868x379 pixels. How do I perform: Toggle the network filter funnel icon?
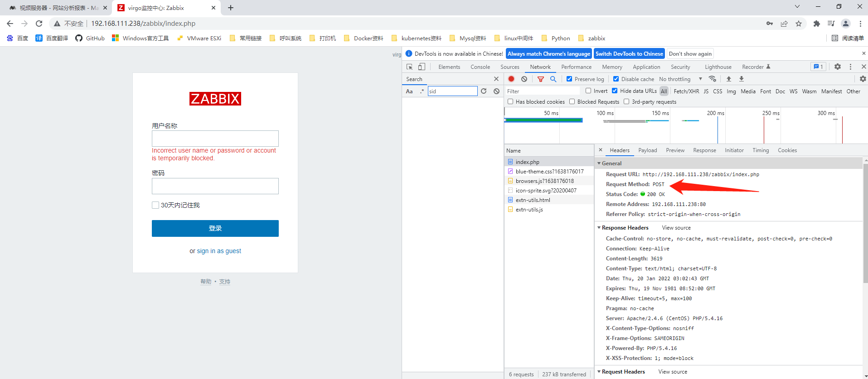[x=540, y=79]
